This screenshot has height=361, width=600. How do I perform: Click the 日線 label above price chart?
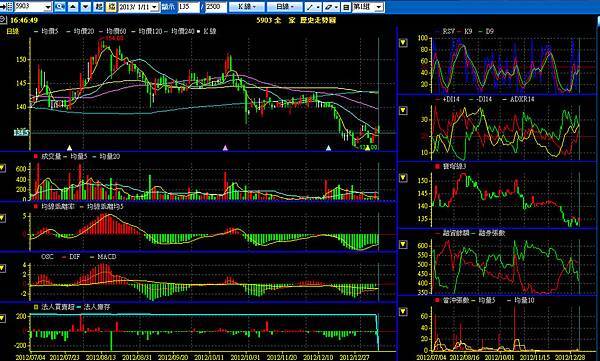pyautogui.click(x=13, y=31)
